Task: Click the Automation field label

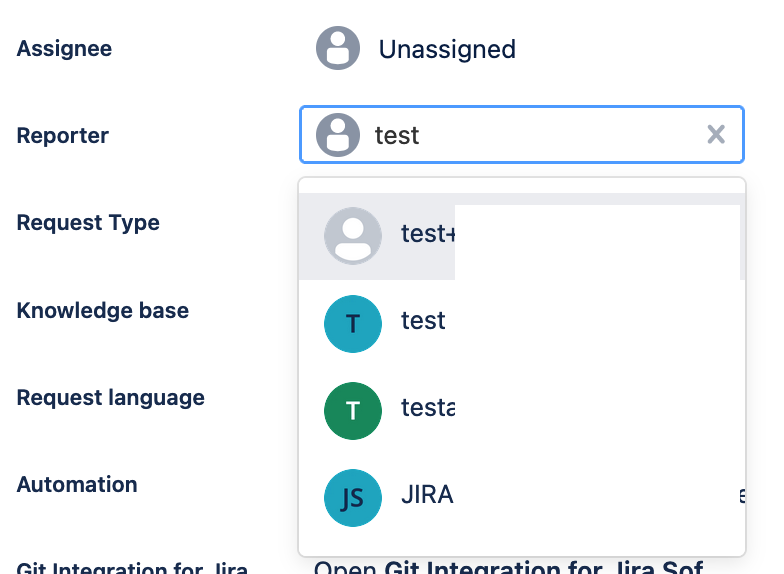Action: coord(77,484)
